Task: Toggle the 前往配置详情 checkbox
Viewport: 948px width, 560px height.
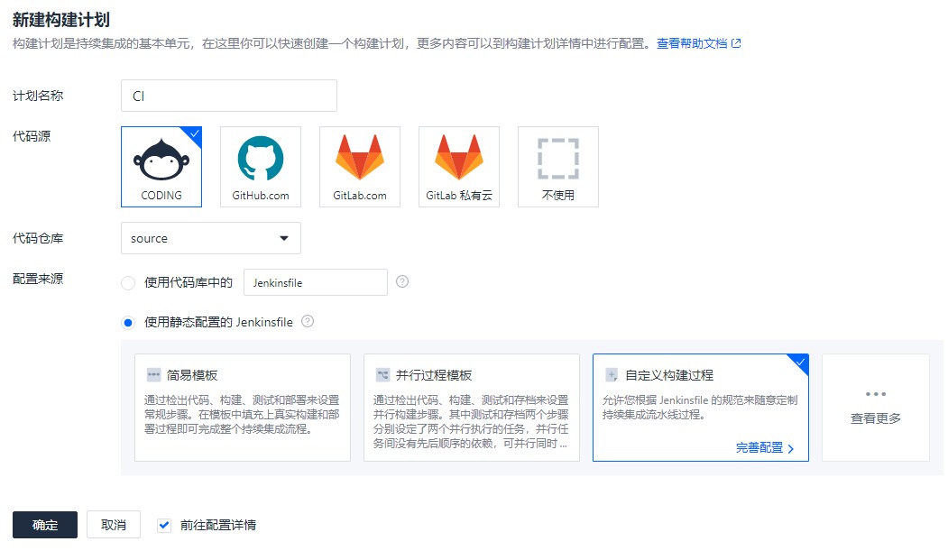Action: point(164,525)
